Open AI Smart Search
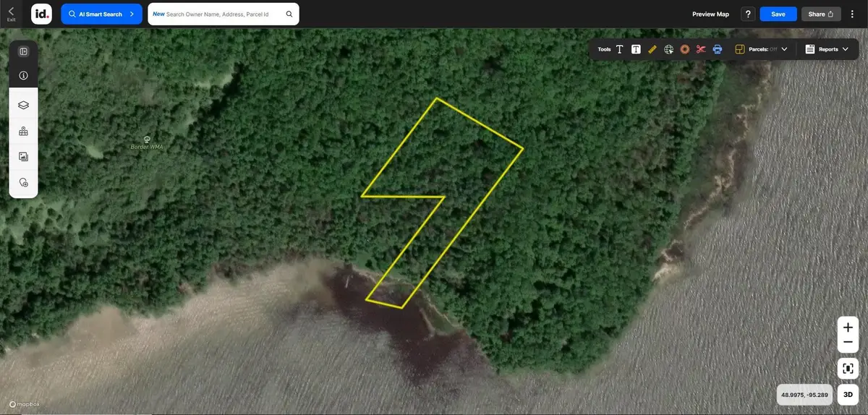 tap(101, 14)
